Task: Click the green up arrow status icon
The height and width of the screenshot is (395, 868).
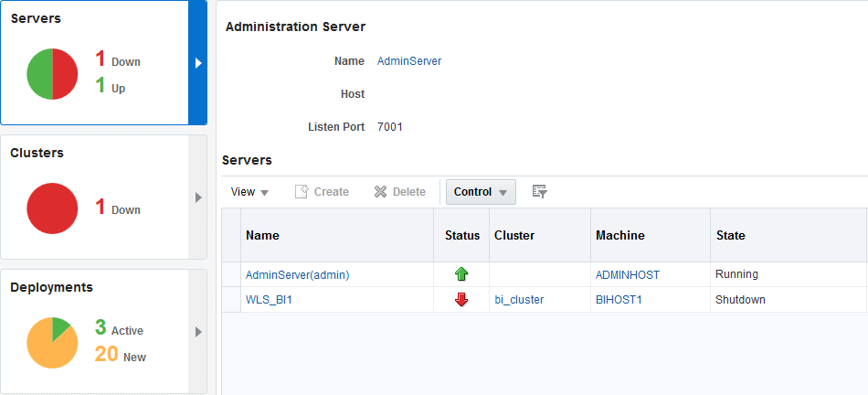Action: (x=461, y=274)
